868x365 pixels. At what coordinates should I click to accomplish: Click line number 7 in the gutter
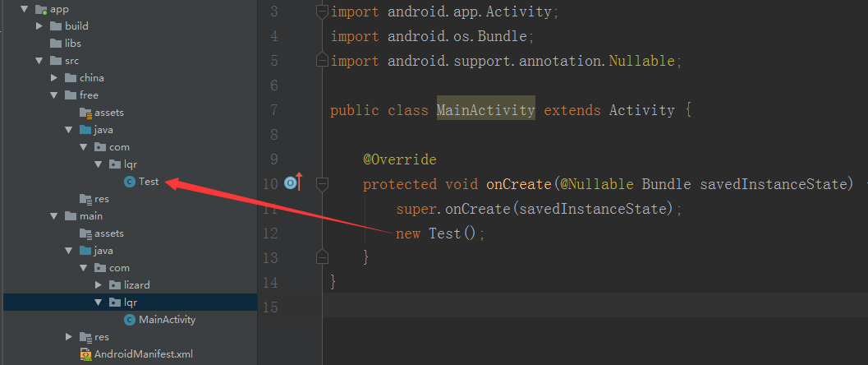274,110
